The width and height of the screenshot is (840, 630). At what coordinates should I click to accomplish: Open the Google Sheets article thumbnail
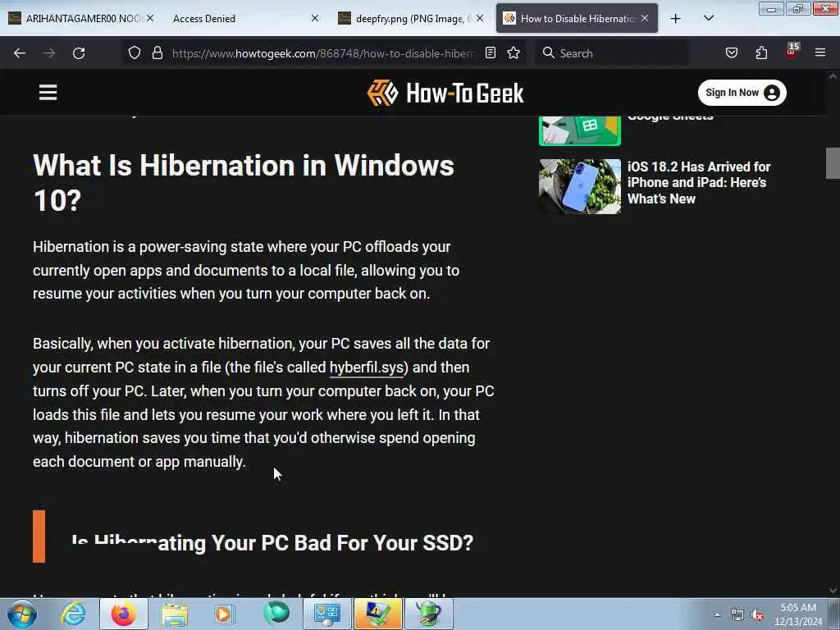click(x=580, y=130)
